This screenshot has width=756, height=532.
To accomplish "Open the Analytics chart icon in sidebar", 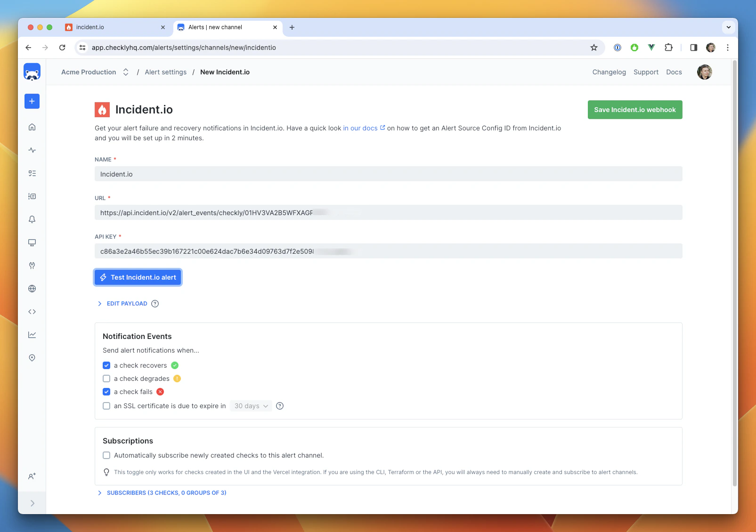I will 32,334.
